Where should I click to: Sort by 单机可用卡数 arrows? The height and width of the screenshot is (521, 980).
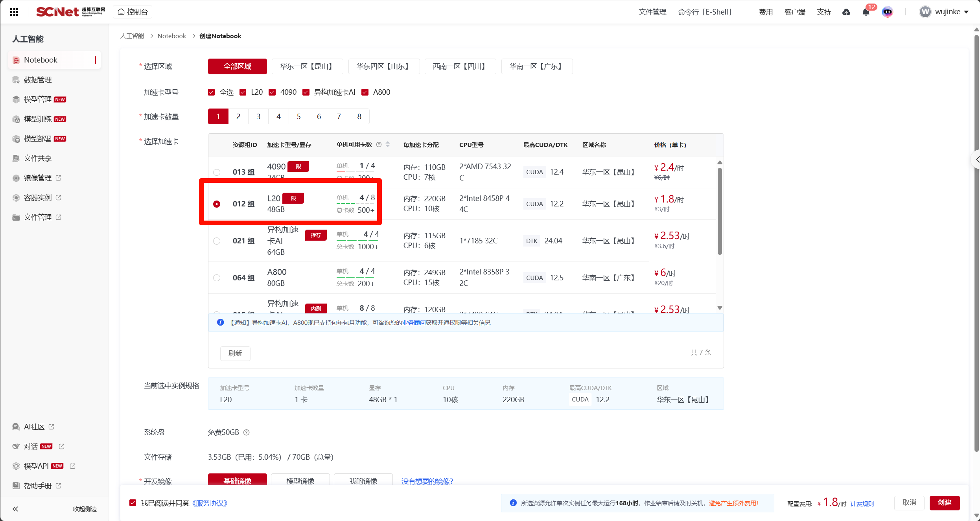point(388,145)
